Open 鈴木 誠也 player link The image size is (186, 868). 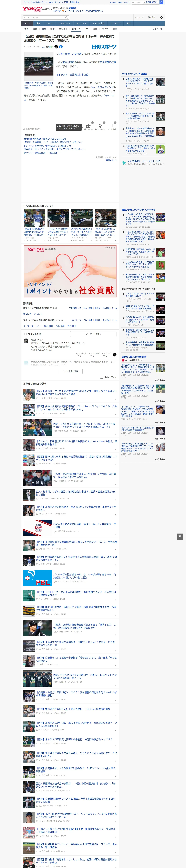click(49, 326)
